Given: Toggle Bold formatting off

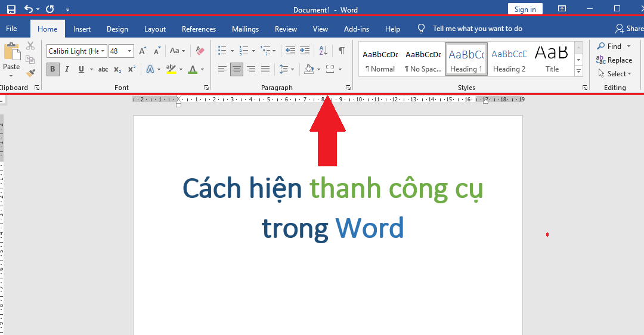Looking at the screenshot, I should [52, 69].
